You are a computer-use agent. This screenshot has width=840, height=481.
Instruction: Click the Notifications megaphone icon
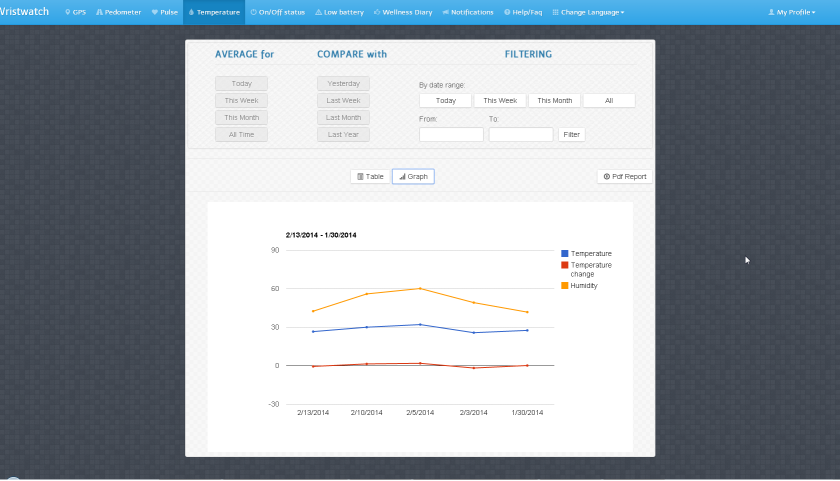[445, 12]
